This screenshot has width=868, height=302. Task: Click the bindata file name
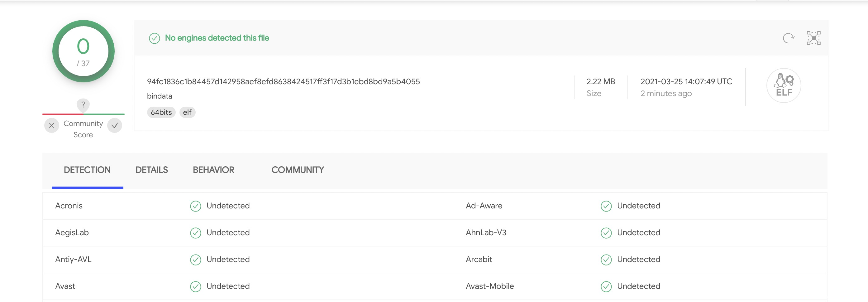pyautogui.click(x=160, y=96)
